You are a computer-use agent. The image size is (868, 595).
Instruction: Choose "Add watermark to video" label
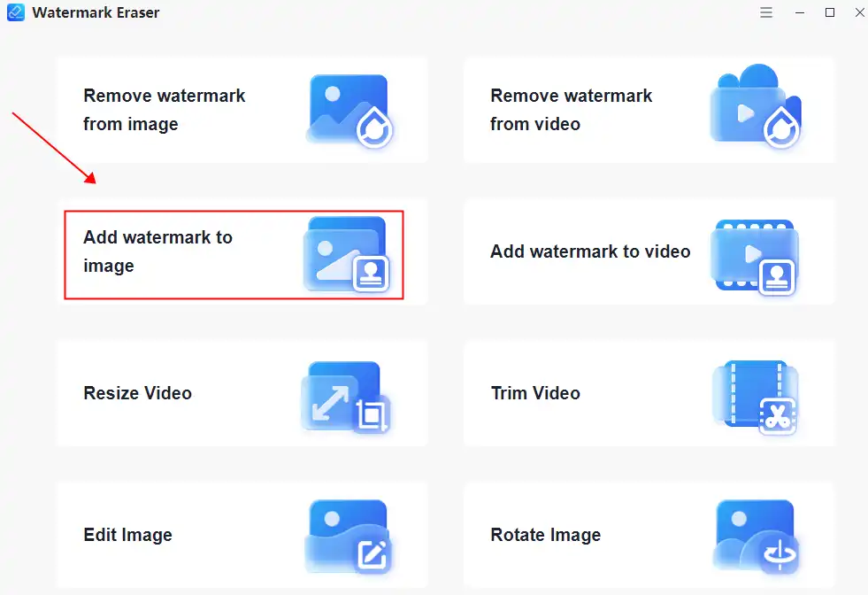coord(590,251)
